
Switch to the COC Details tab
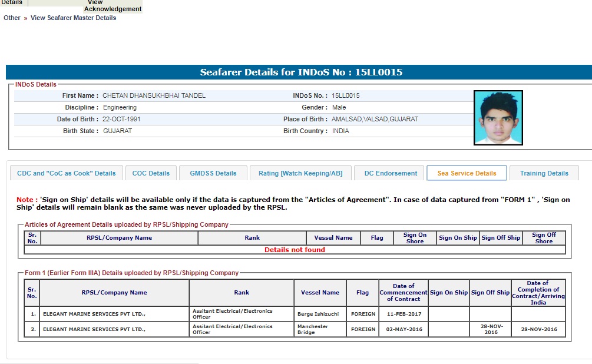tap(151, 173)
